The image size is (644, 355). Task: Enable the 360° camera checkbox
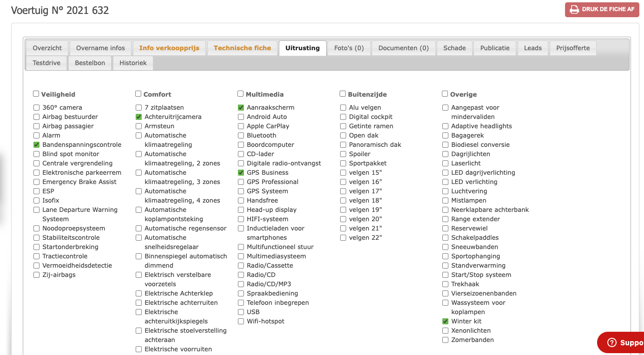click(36, 107)
